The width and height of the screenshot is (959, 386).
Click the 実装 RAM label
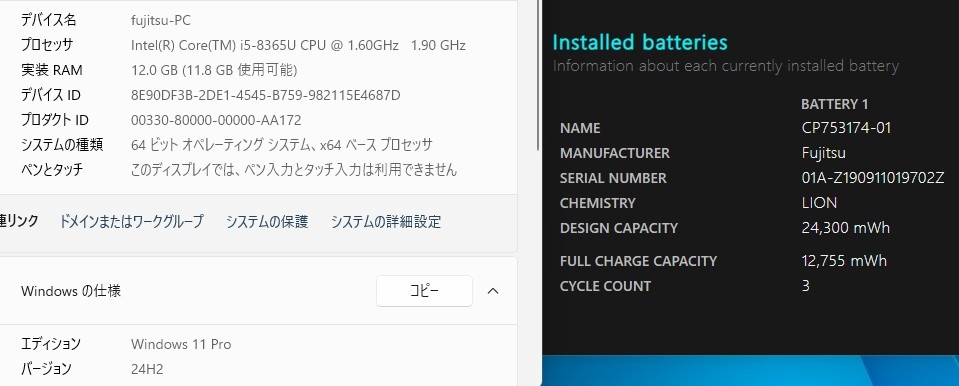[x=51, y=70]
